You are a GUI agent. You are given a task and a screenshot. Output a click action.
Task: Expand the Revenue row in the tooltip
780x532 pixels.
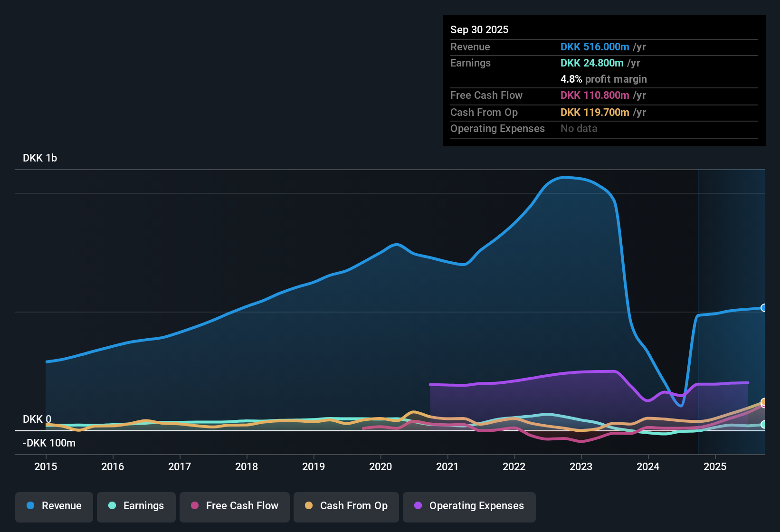click(x=603, y=47)
